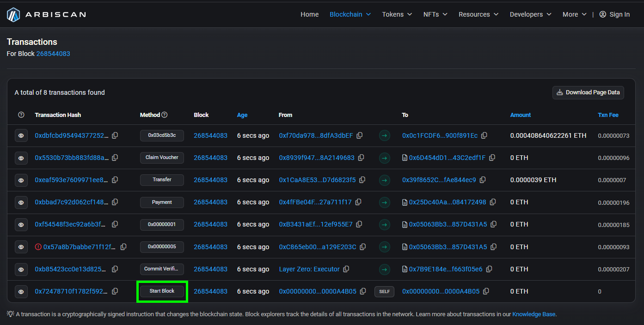644x325 pixels.
Task: Click the Method column help icon
Action: tap(165, 115)
